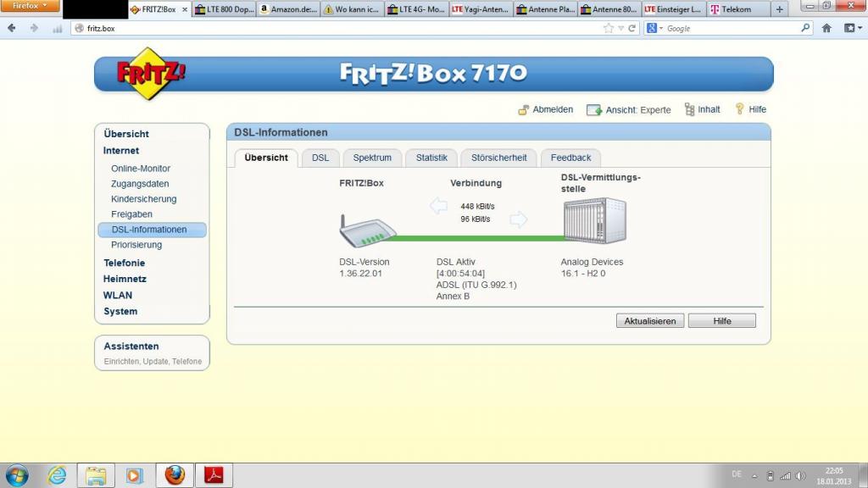Click the Aktualisieren button

click(650, 321)
